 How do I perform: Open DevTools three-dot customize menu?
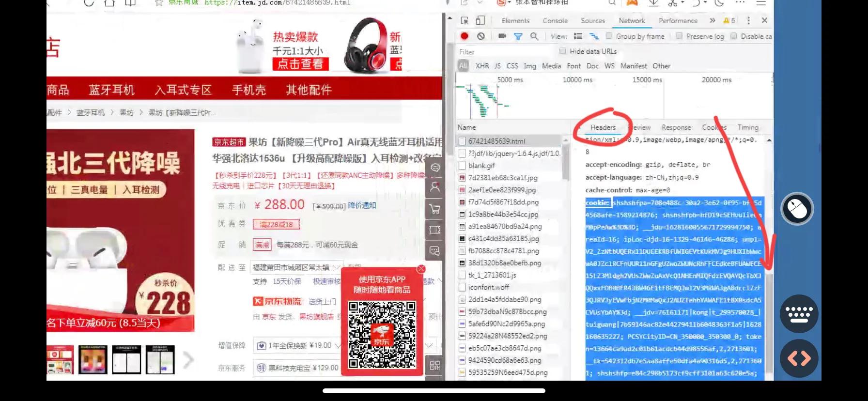point(748,20)
